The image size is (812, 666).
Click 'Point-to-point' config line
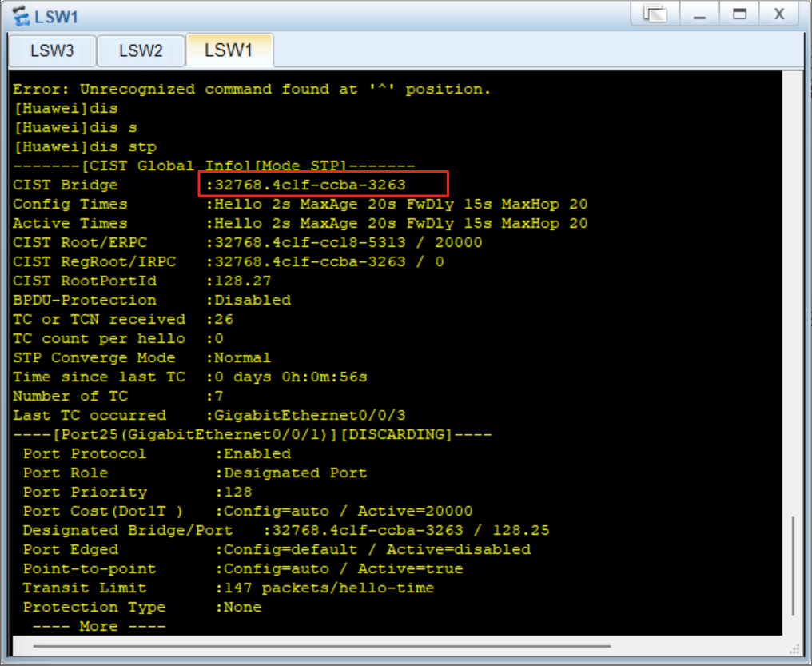point(243,568)
